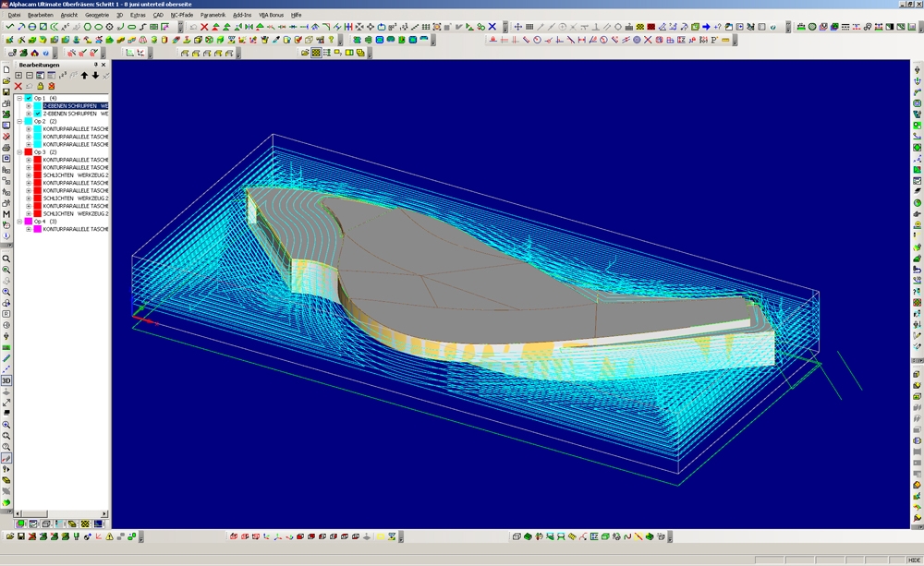Move the operation down with the black down arrow
The height and width of the screenshot is (566, 924).
(95, 76)
